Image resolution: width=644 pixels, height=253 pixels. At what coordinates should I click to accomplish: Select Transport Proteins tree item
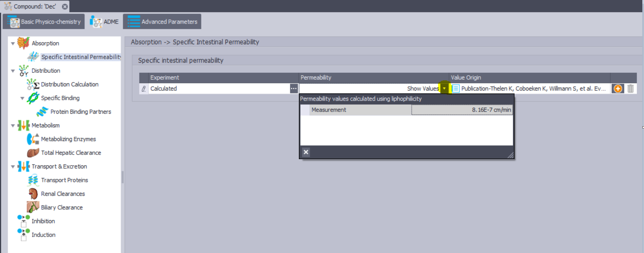[65, 180]
